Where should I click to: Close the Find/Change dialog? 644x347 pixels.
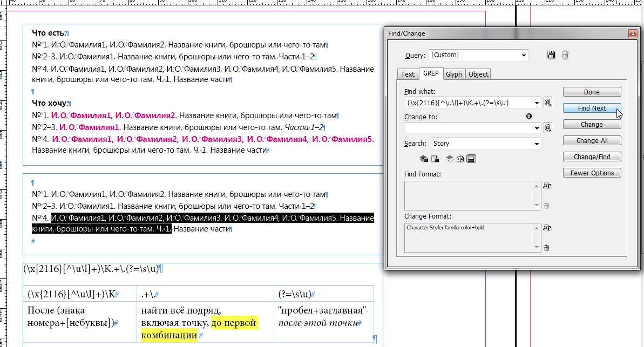[633, 33]
